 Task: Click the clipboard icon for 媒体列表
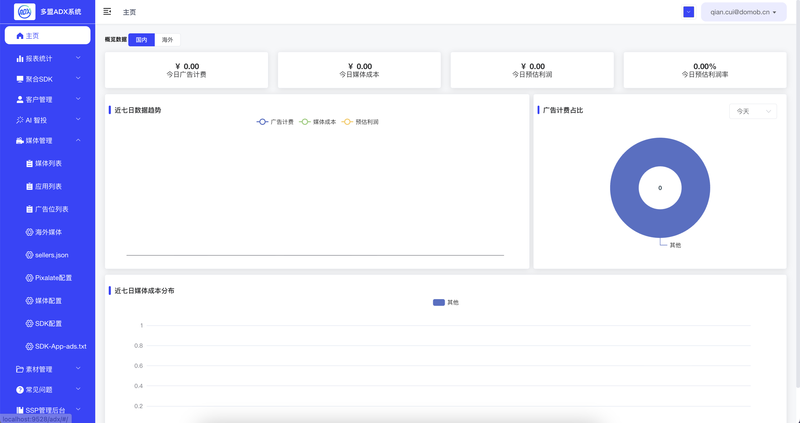pyautogui.click(x=29, y=163)
